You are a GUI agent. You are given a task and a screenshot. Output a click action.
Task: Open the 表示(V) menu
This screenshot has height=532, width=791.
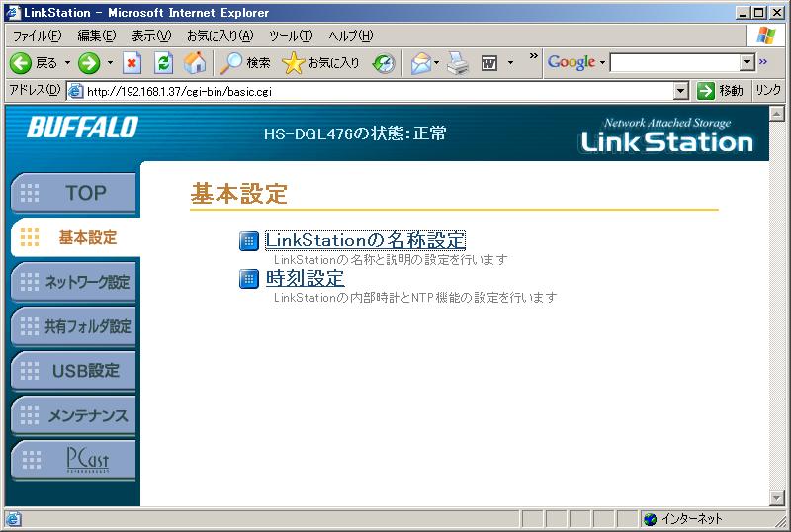coord(151,36)
